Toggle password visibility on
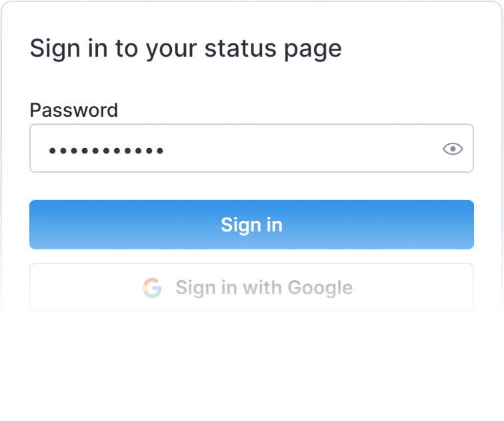The height and width of the screenshot is (421, 504). [453, 149]
